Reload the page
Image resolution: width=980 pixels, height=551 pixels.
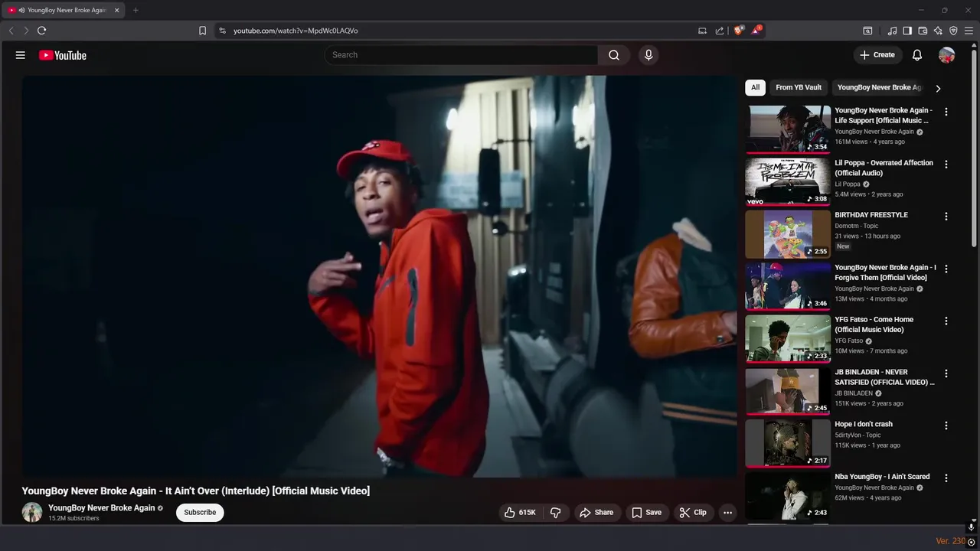coord(41,31)
